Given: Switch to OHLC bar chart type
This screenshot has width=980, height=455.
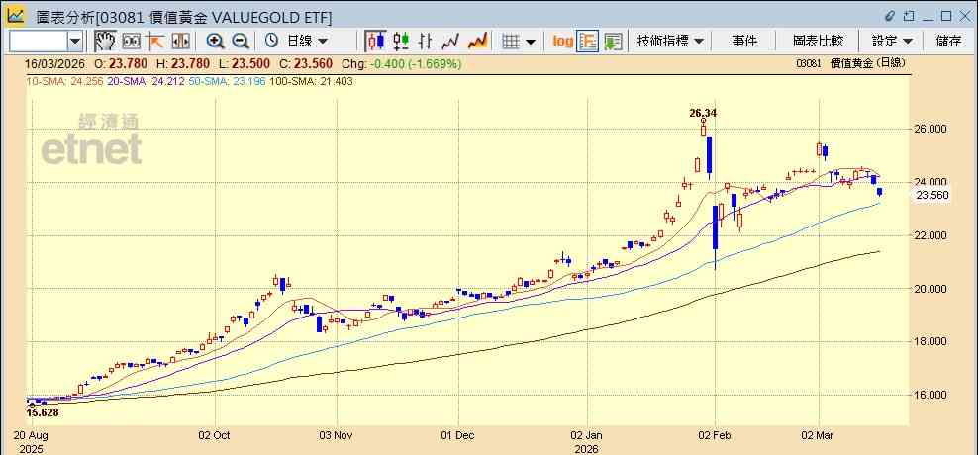Looking at the screenshot, I should point(426,42).
